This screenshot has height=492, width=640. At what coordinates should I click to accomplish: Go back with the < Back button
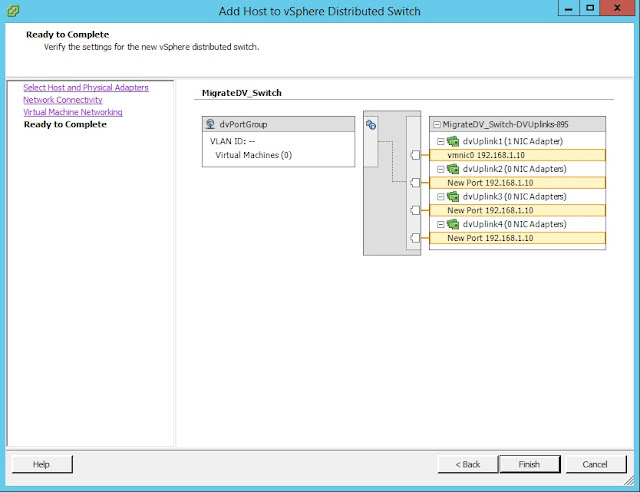(468, 464)
